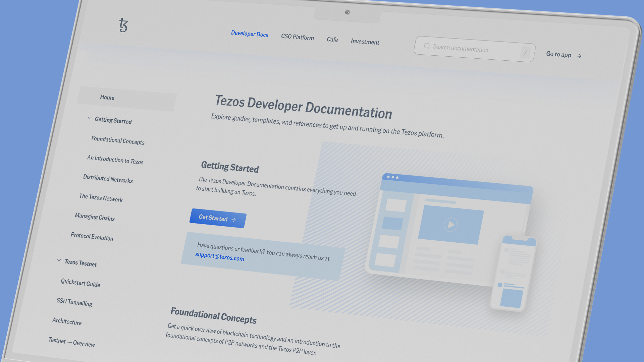Collapse the Tezos Testnet sidebar section
644x362 pixels.
59,260
